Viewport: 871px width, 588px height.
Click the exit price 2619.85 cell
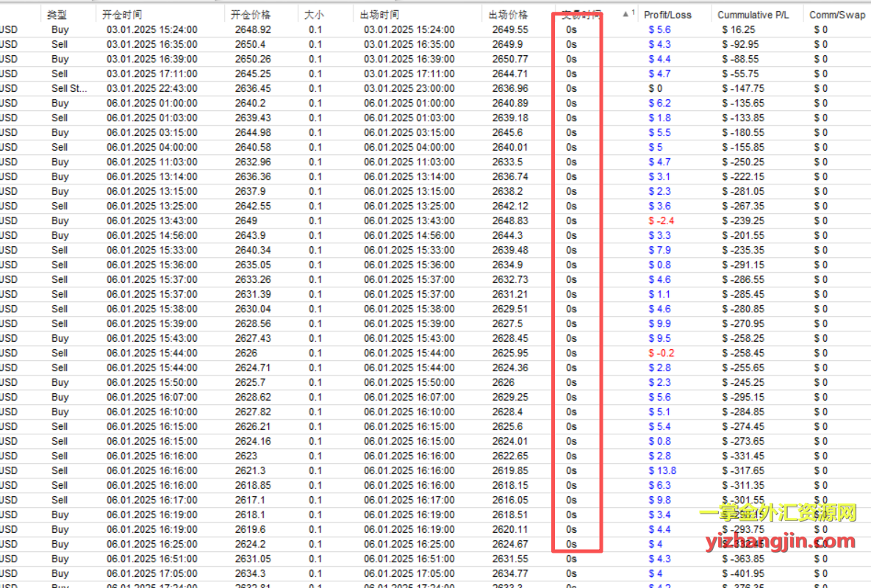[x=510, y=470]
